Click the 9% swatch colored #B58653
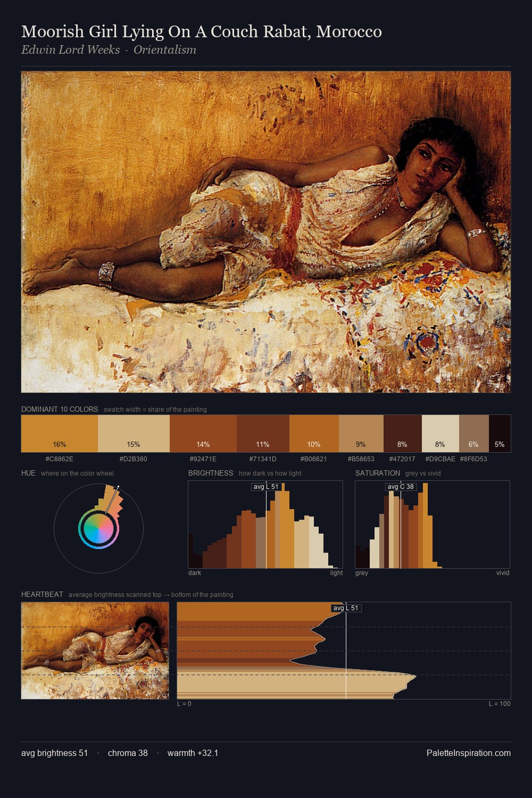The width and height of the screenshot is (532, 798). click(x=361, y=434)
